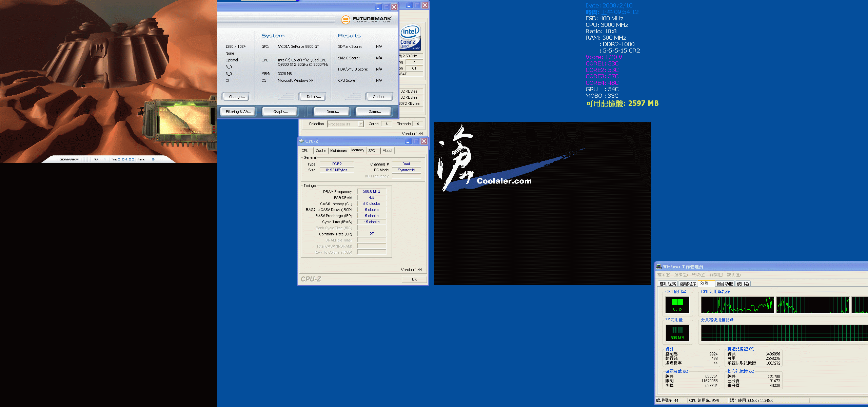Click the OS text Microsoft Windows XP

click(x=295, y=81)
